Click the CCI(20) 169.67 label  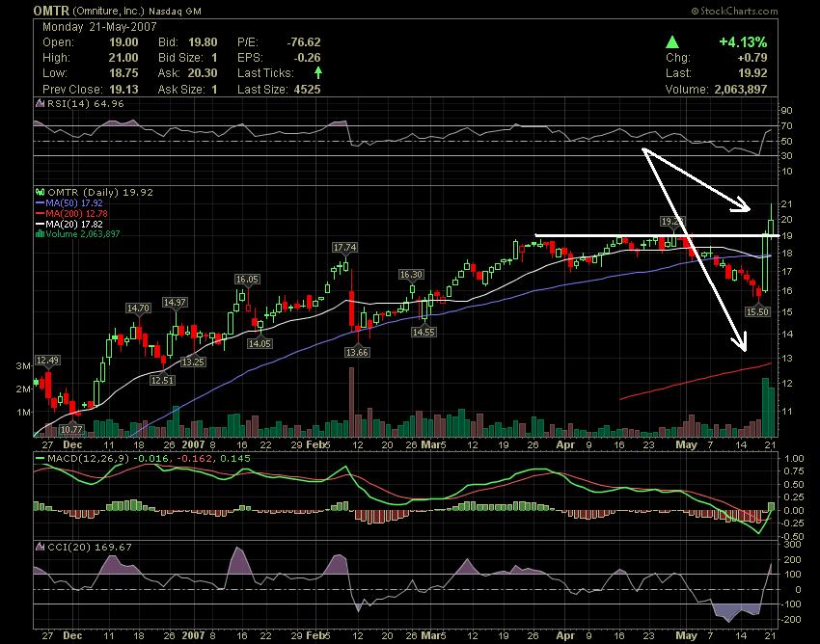pos(90,547)
